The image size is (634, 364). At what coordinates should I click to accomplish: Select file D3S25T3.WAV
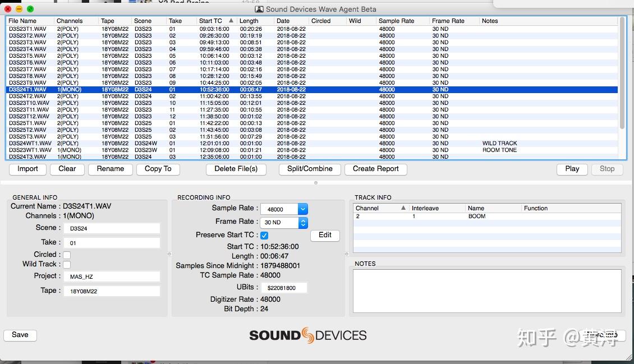point(312,136)
